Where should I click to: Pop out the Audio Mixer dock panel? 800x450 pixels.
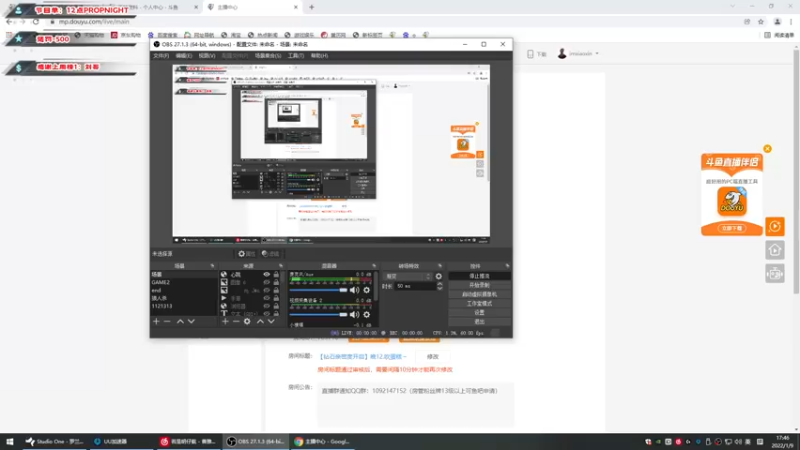pyautogui.click(x=374, y=266)
